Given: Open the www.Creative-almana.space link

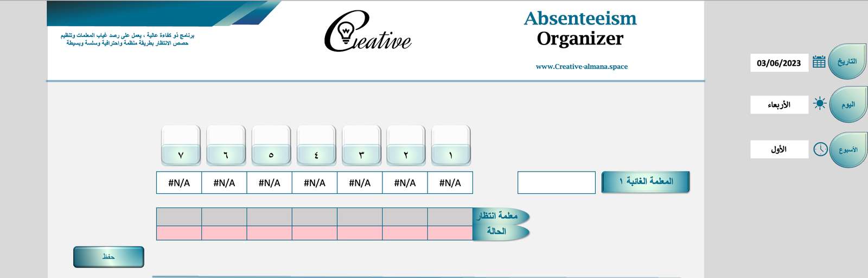Looking at the screenshot, I should coord(582,67).
